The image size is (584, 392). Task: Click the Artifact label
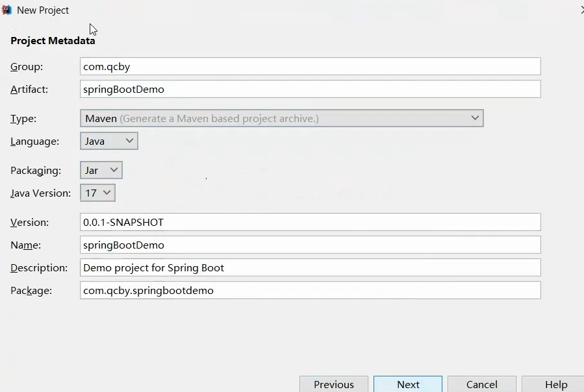(x=29, y=90)
